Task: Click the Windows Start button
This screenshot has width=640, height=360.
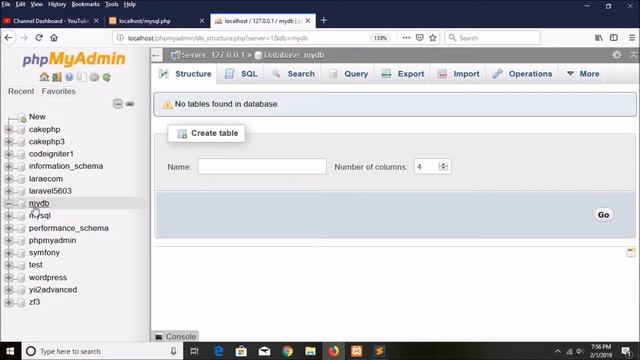Action: (10, 351)
